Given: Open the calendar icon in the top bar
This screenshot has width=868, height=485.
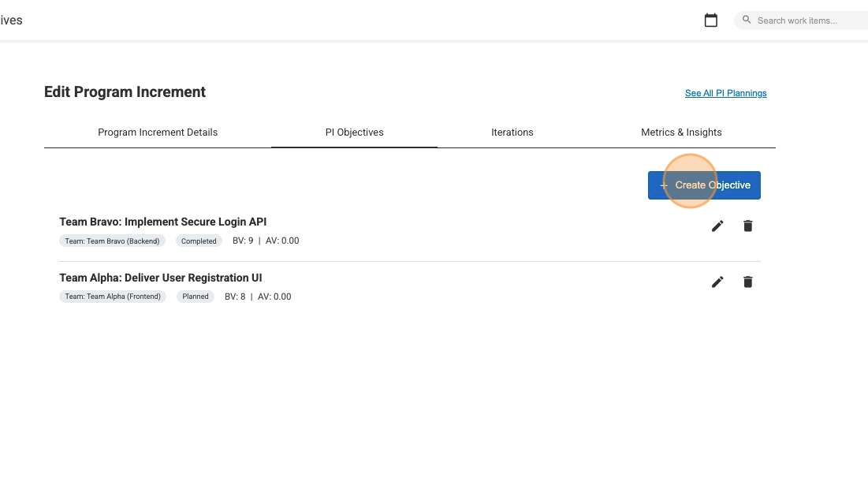Looking at the screenshot, I should [710, 20].
